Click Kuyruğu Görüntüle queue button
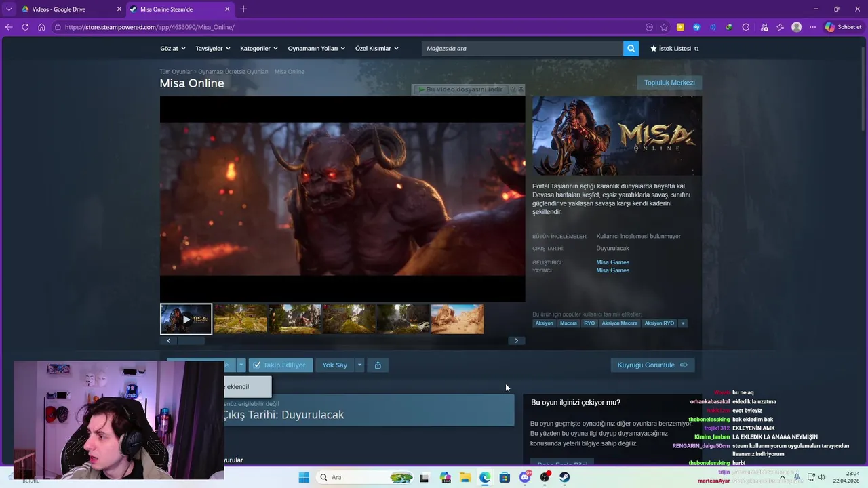This screenshot has width=868, height=488. [652, 365]
